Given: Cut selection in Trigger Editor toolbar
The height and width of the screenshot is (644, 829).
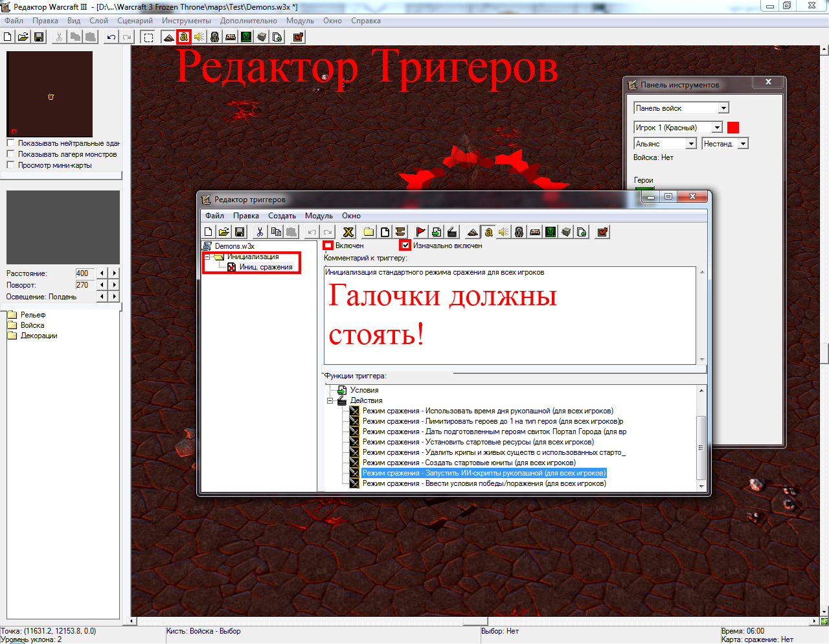Looking at the screenshot, I should point(260,232).
